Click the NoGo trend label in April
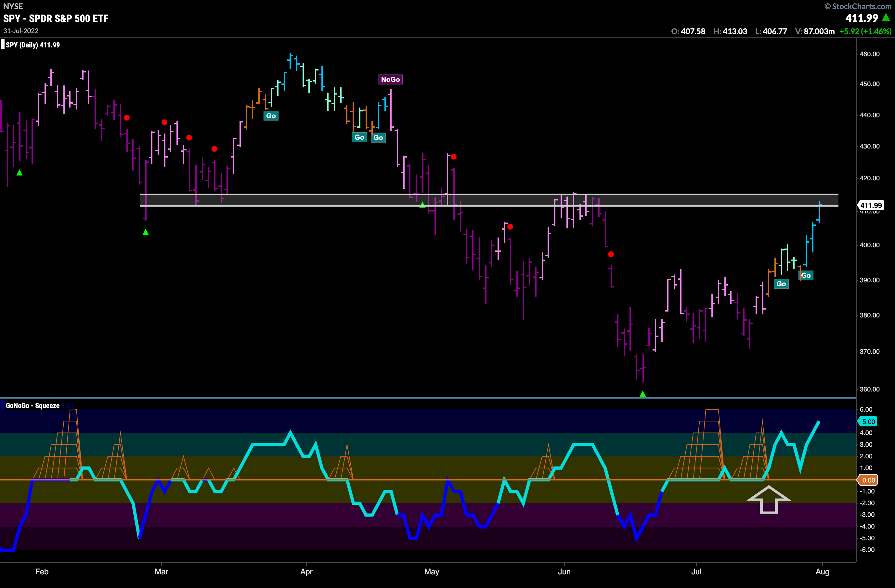Image resolution: width=895 pixels, height=588 pixels. pos(390,79)
